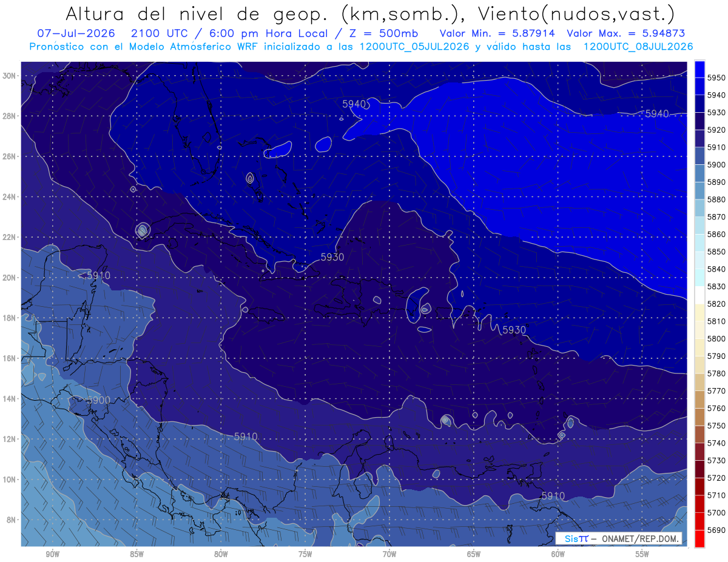Click the '24N' latitude axis label
Image resolution: width=728 pixels, height=562 pixels.
pos(10,197)
